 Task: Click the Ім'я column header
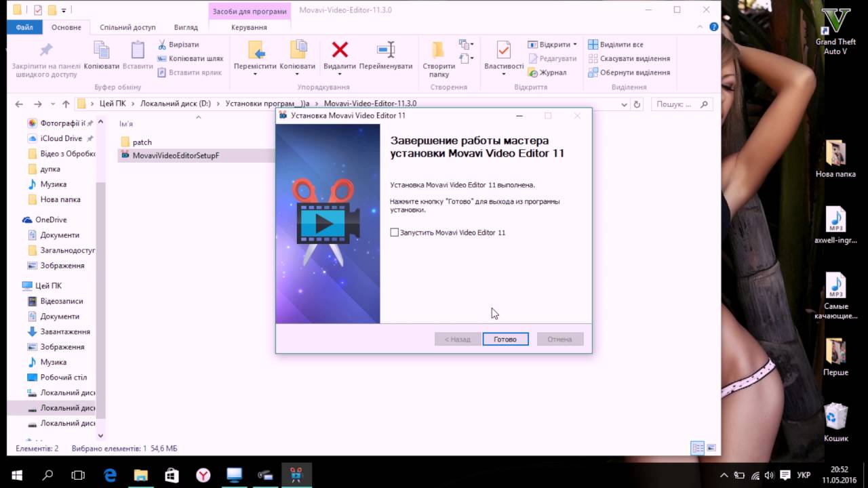[x=126, y=124]
